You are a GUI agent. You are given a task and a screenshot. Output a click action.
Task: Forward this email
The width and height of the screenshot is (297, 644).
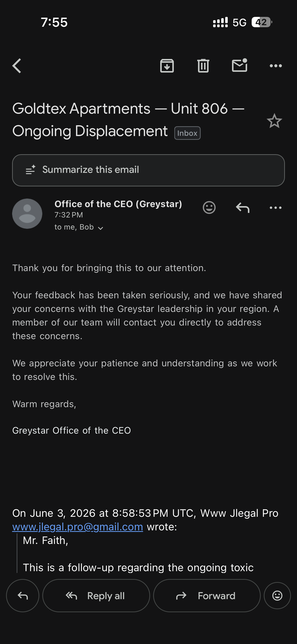(207, 596)
